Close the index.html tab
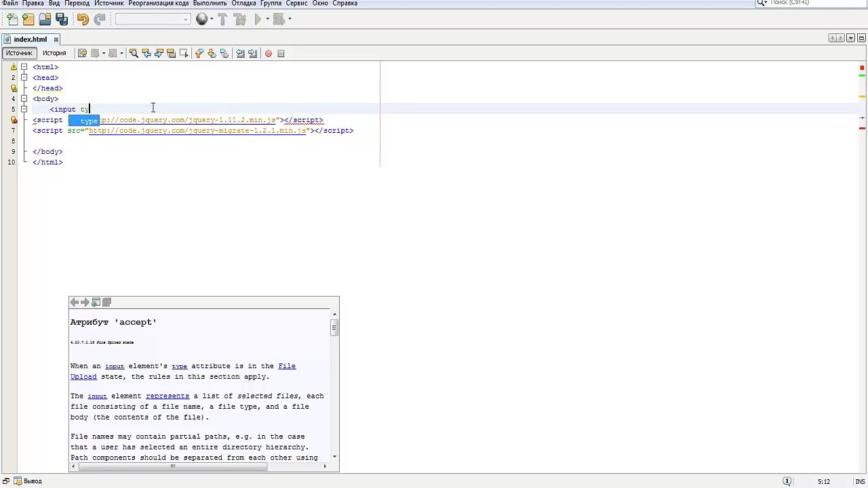Screen dimensions: 868x488 pos(56,39)
